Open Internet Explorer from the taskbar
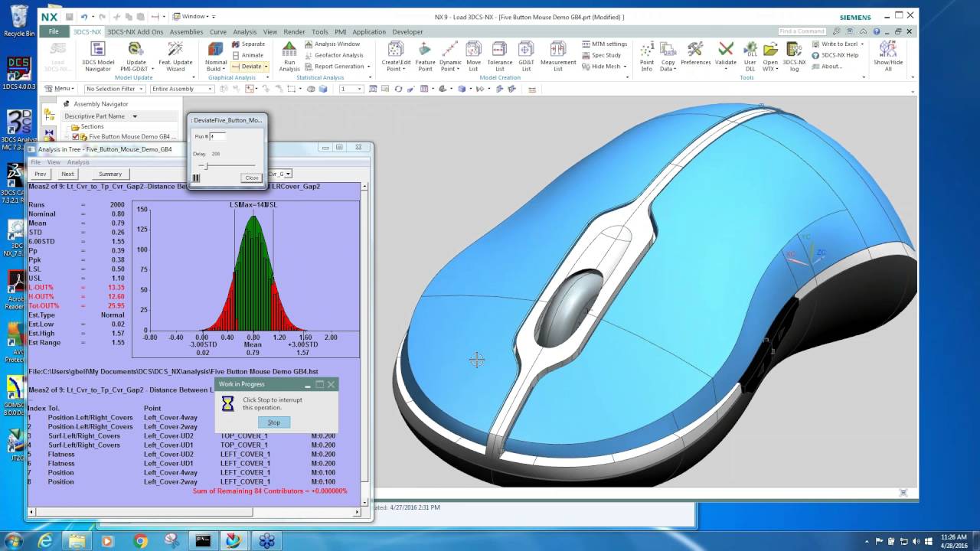980x551 pixels. pos(45,541)
